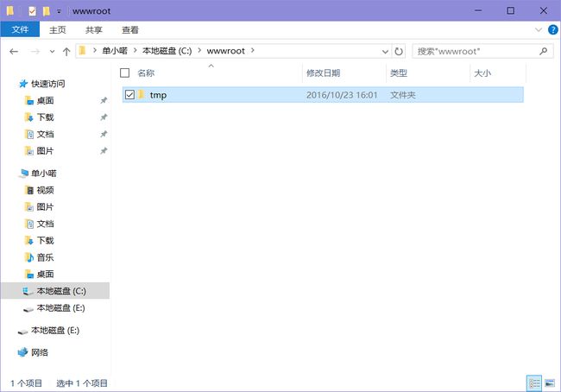
Task: Uncheck the tmp folder checkbox
Action: (129, 94)
